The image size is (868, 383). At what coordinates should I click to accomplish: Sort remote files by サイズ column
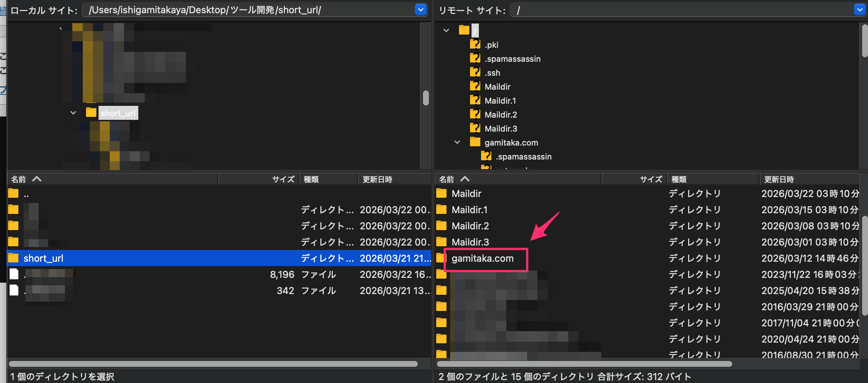click(650, 179)
